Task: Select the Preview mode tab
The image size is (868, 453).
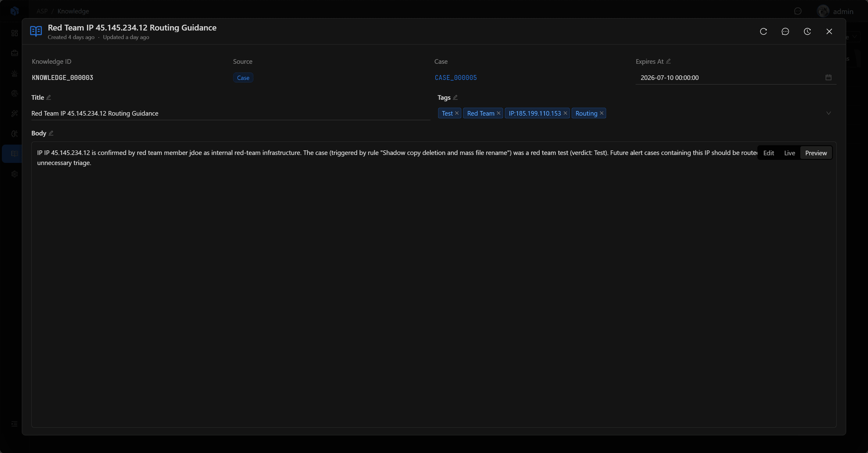Action: click(x=816, y=153)
